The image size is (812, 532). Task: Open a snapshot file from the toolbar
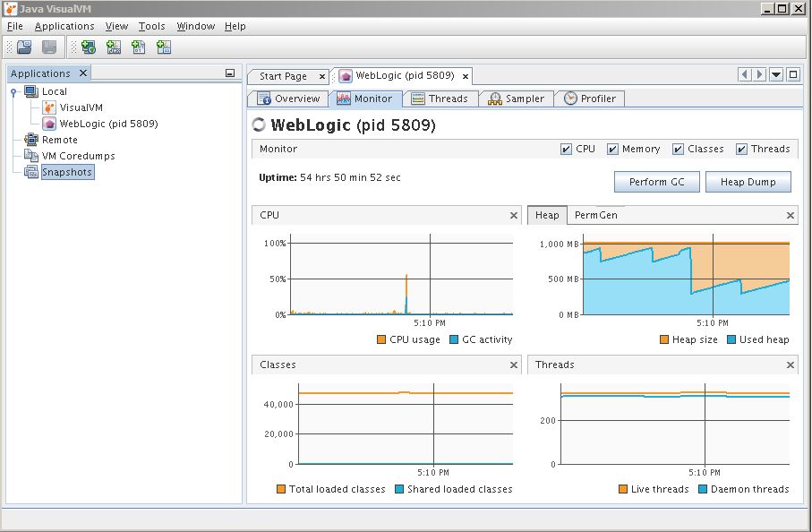24,47
